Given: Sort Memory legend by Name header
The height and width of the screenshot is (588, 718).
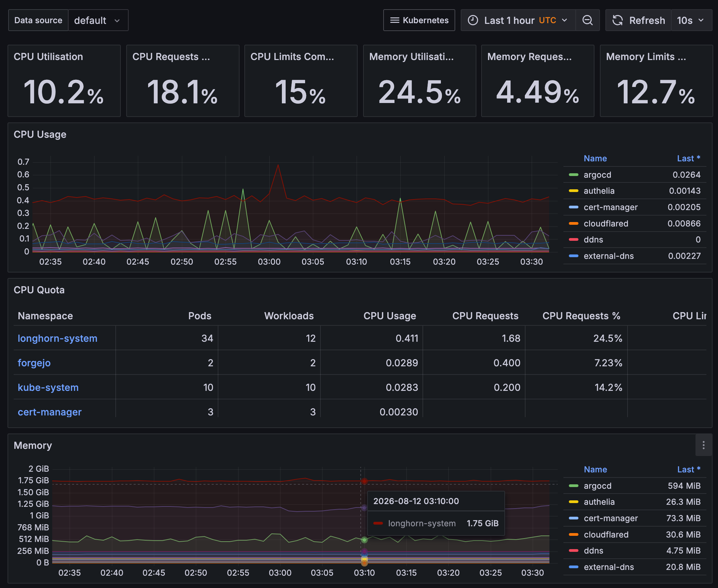Looking at the screenshot, I should pyautogui.click(x=595, y=470).
